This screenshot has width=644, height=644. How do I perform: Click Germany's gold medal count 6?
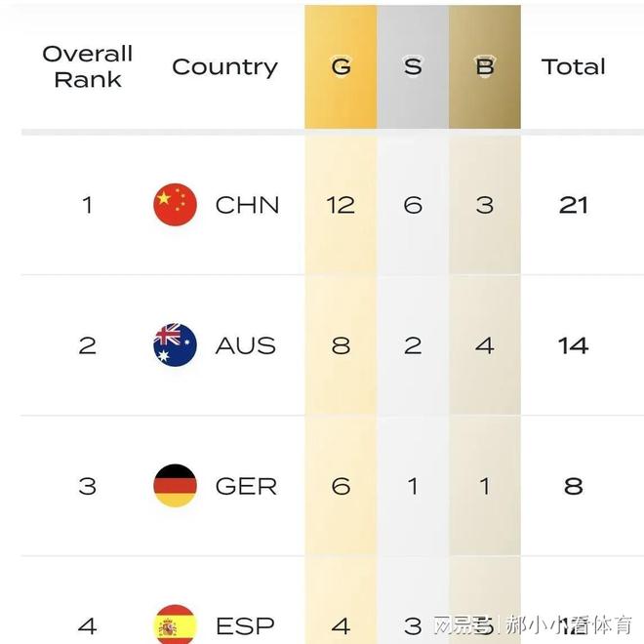(x=341, y=486)
